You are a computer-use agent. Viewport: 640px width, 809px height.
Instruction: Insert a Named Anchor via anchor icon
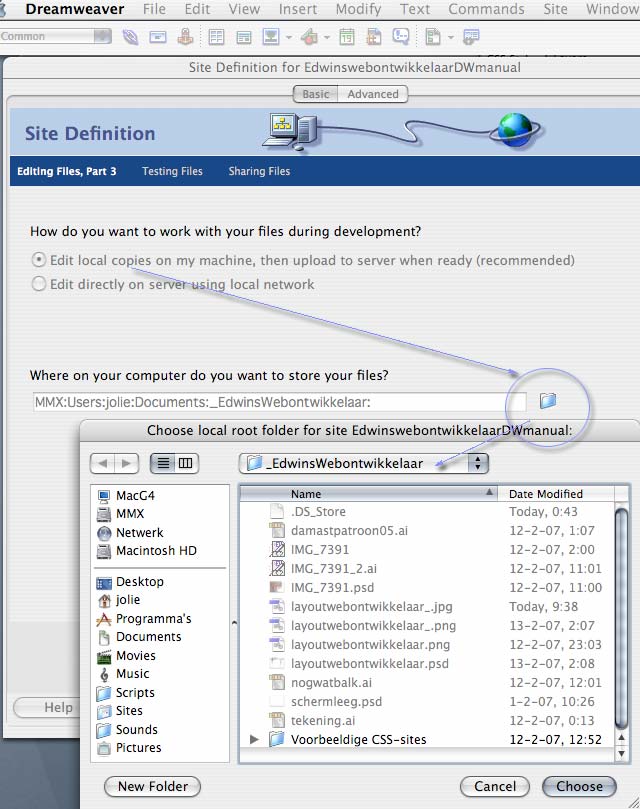185,37
